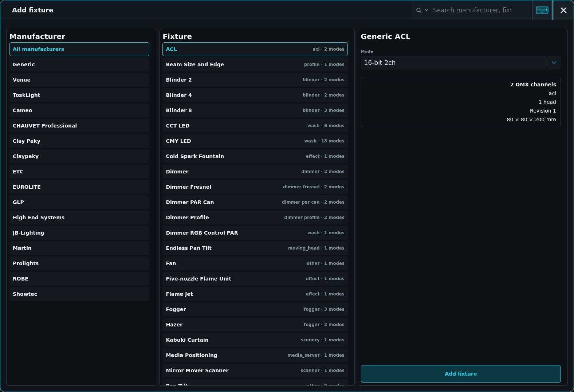The width and height of the screenshot is (574, 392).
Task: Choose Cold Spark Fountain fixture
Action: coord(255,156)
